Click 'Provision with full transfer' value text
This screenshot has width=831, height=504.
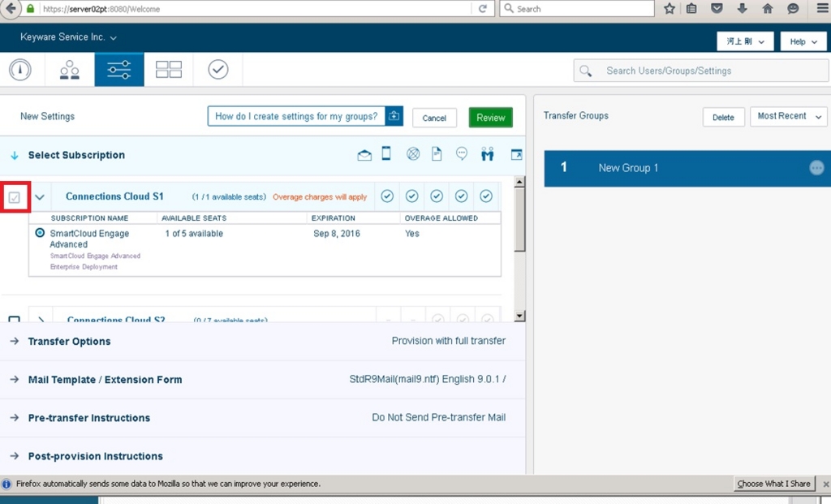pyautogui.click(x=448, y=341)
